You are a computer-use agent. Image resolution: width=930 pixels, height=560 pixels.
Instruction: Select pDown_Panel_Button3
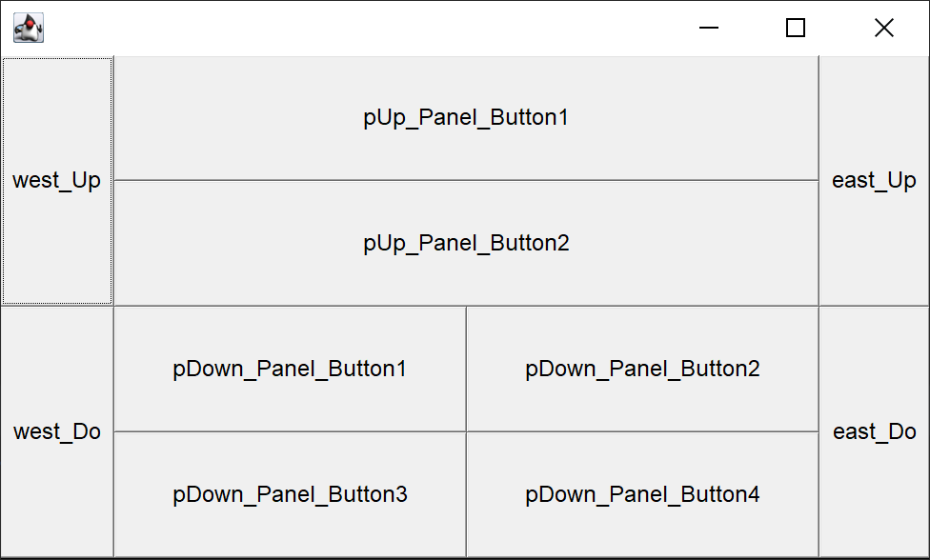click(290, 494)
